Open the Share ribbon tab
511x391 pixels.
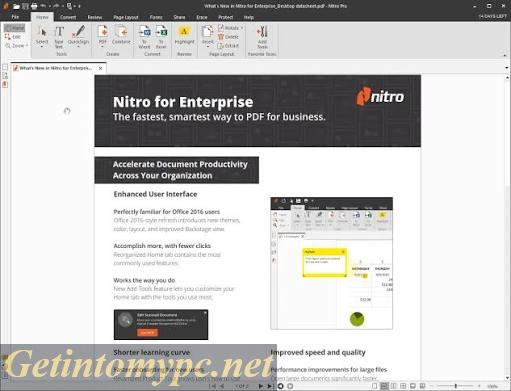179,17
